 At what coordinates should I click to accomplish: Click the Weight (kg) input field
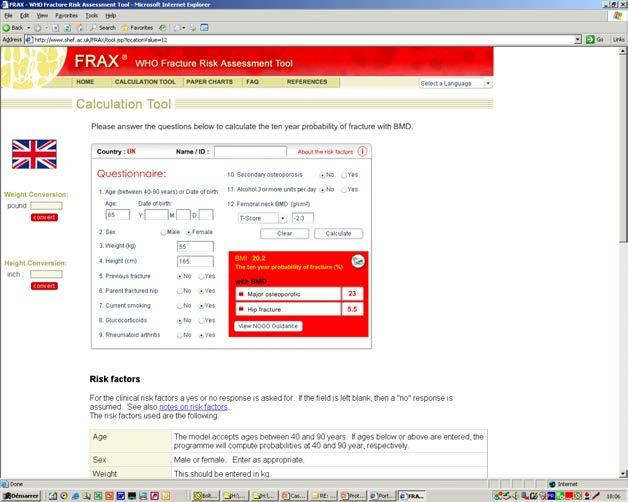[x=195, y=246]
